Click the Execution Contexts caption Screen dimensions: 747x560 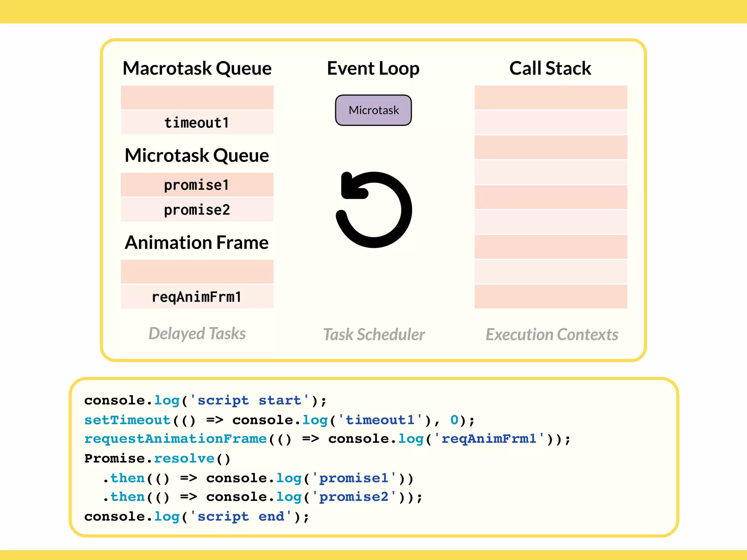click(x=551, y=334)
